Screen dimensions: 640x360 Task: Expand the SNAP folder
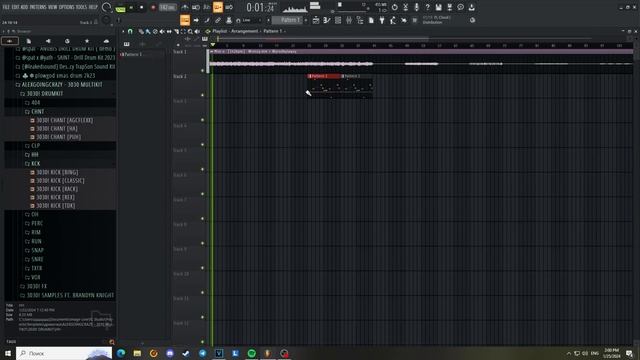[37, 250]
